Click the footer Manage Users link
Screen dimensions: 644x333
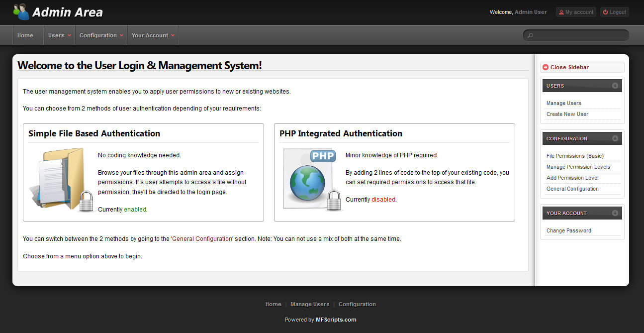point(310,304)
